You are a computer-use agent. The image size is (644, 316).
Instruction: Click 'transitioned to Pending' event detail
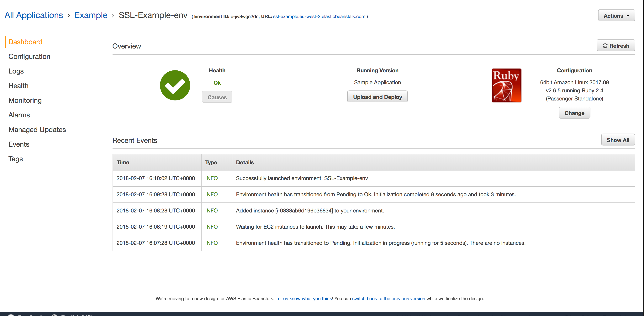[381, 243]
